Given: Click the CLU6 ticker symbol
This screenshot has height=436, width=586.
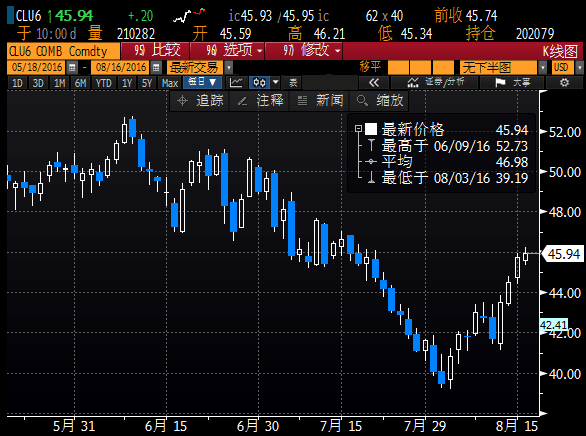Looking at the screenshot, I should (28, 16).
